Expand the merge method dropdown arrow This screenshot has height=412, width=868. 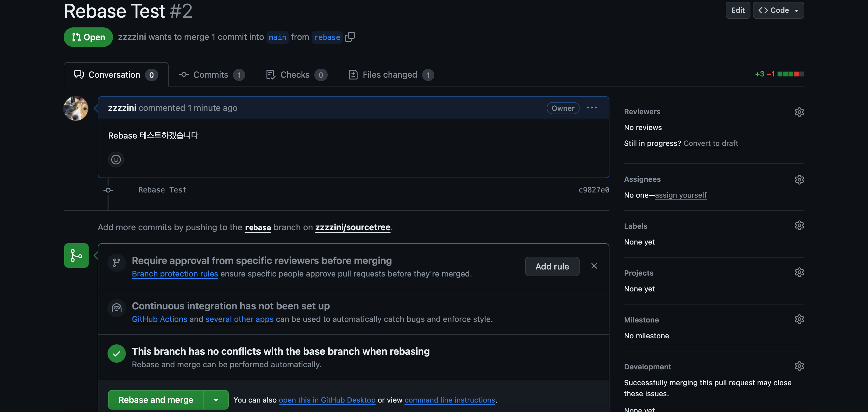pyautogui.click(x=216, y=400)
